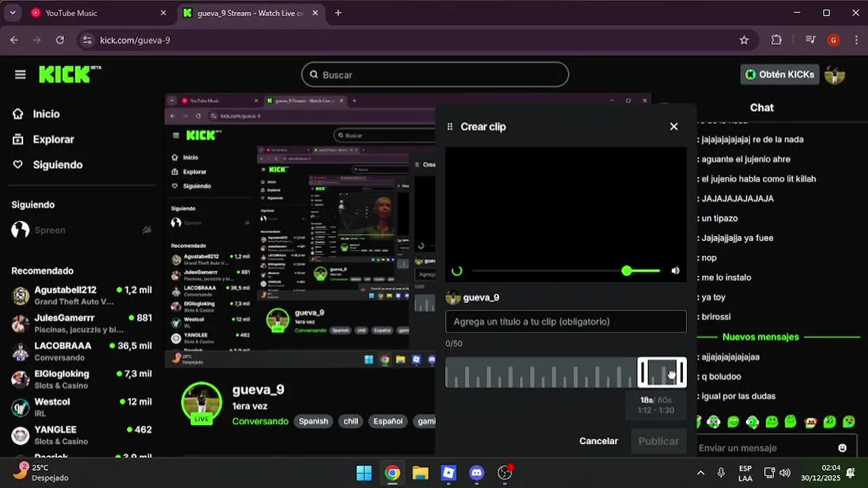Click chat message 'q boludoo'
Image resolution: width=868 pixels, height=488 pixels.
coord(721,376)
